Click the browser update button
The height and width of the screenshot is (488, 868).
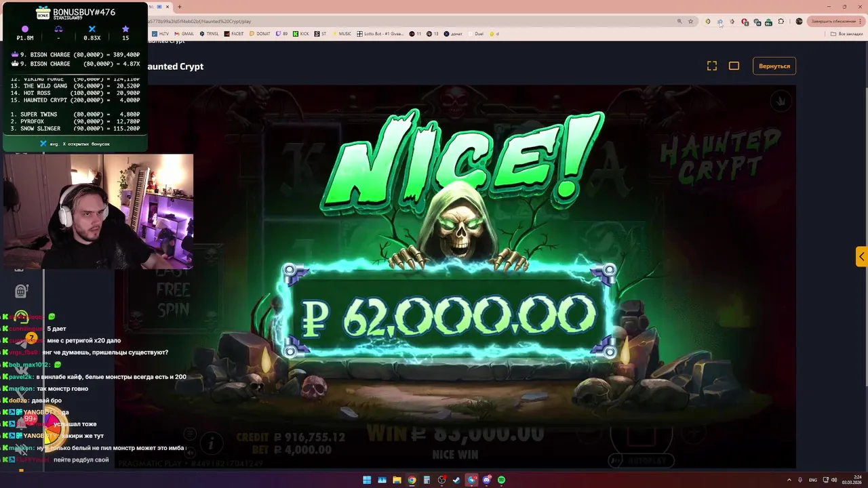[835, 22]
